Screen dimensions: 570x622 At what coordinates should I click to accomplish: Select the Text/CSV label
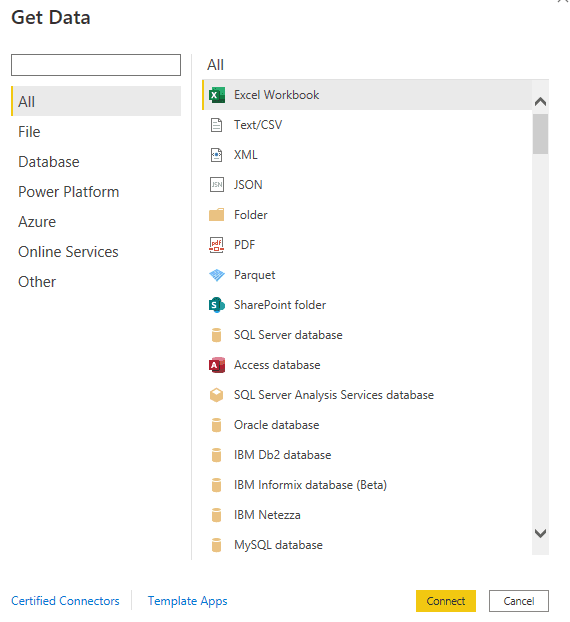pos(258,125)
